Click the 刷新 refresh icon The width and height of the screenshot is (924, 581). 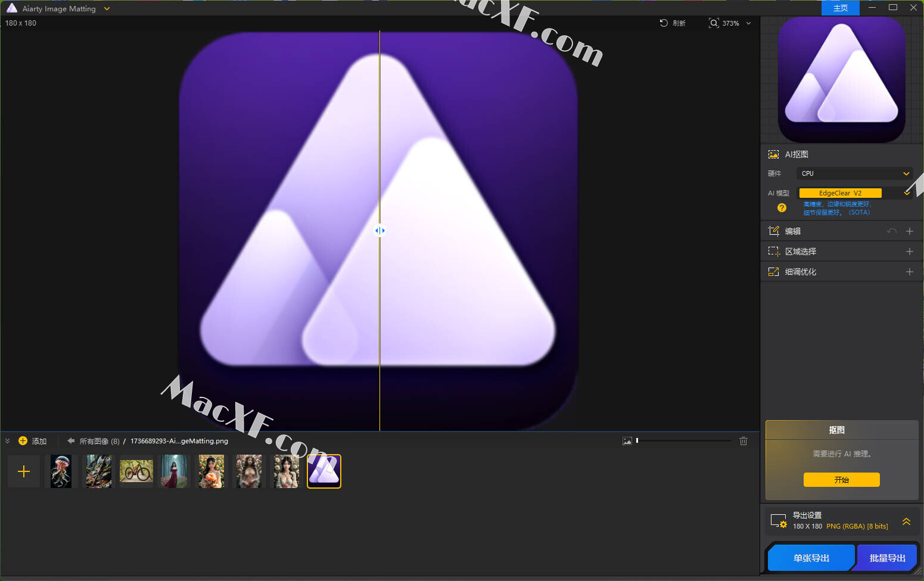pyautogui.click(x=664, y=23)
